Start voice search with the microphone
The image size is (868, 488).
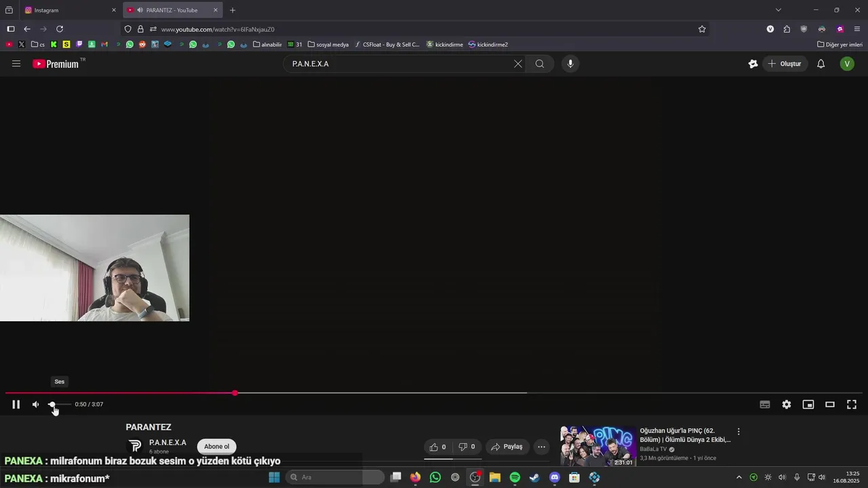(x=570, y=64)
